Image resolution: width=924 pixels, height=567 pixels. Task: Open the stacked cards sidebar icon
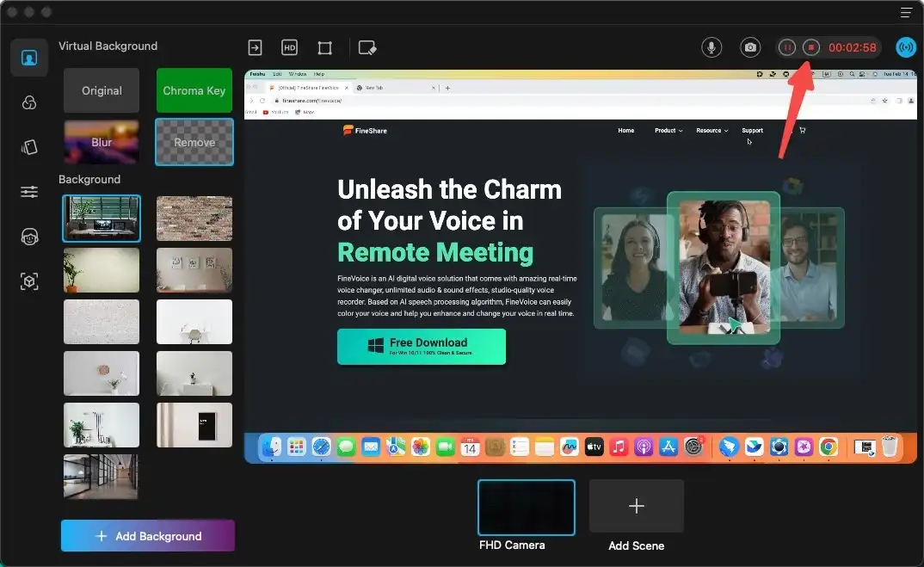click(29, 147)
